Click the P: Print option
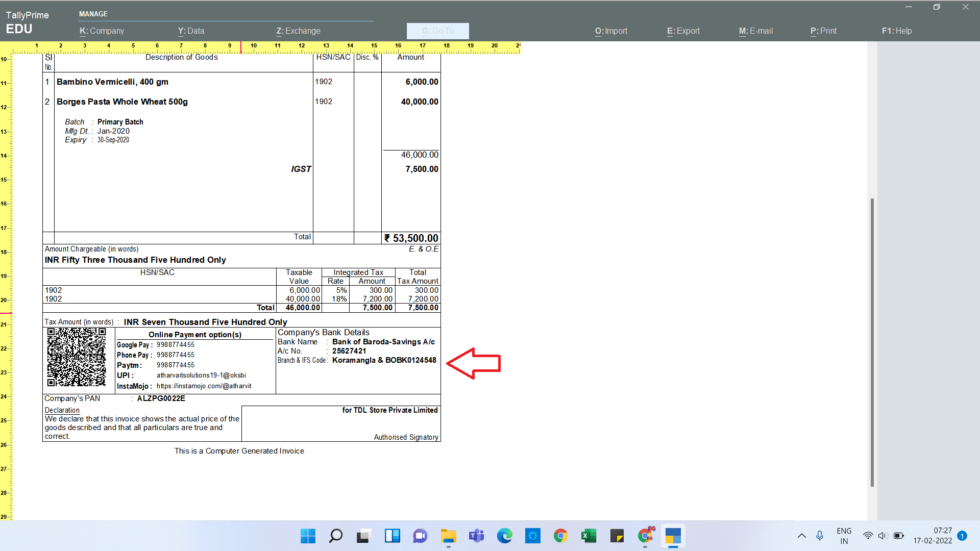This screenshot has height=551, width=980. pos(823,31)
